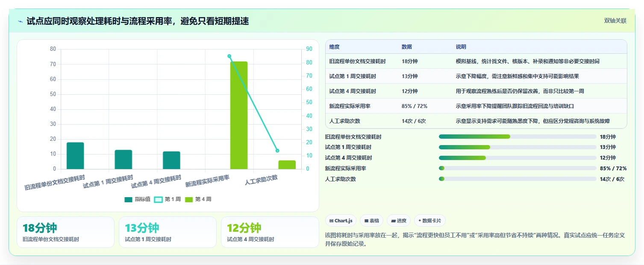Click the icon in the 数据卡片 chip
The image size is (644, 265).
click(420, 221)
